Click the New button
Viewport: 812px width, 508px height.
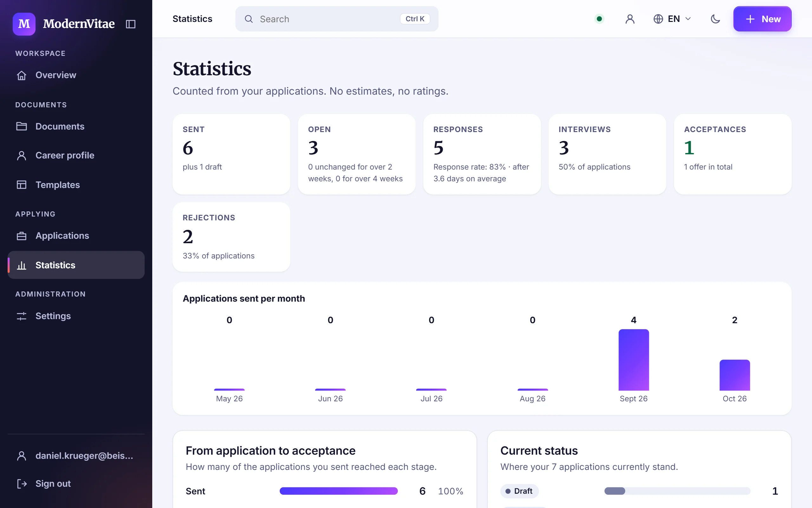pyautogui.click(x=762, y=19)
